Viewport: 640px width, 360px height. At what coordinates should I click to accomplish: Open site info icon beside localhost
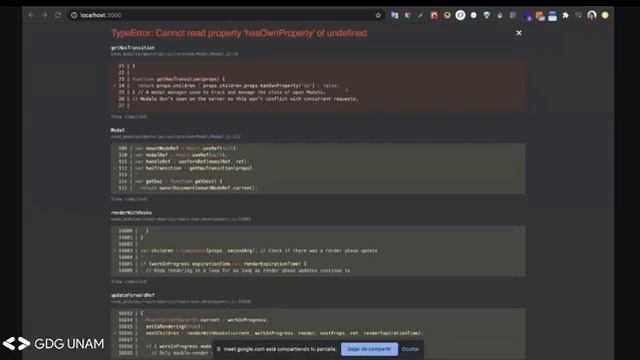coord(74,15)
